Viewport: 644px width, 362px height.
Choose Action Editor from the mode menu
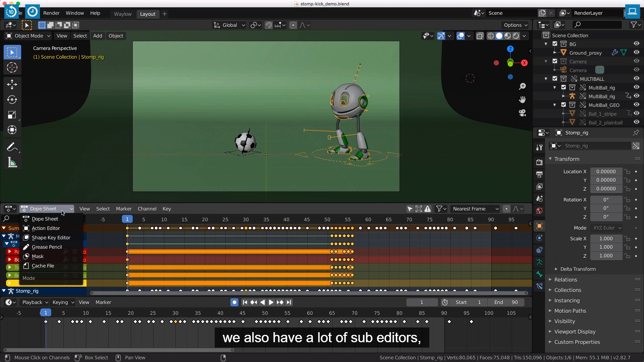tap(46, 228)
